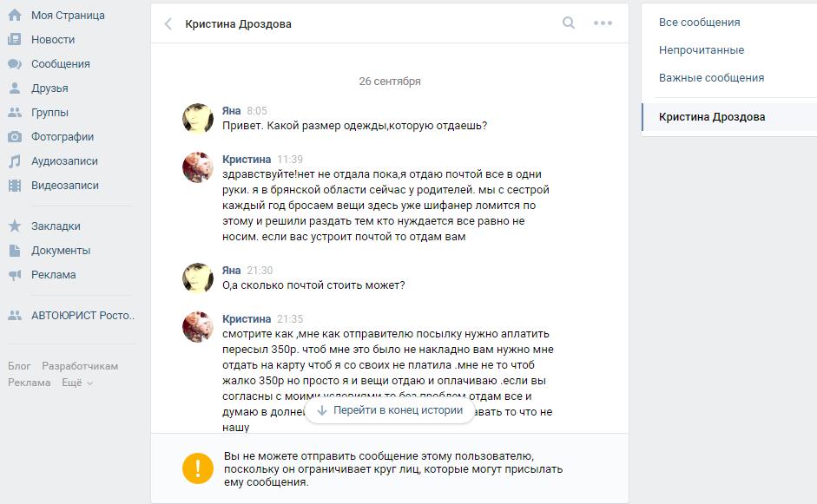Open Моя Страница home icon

coord(15,15)
